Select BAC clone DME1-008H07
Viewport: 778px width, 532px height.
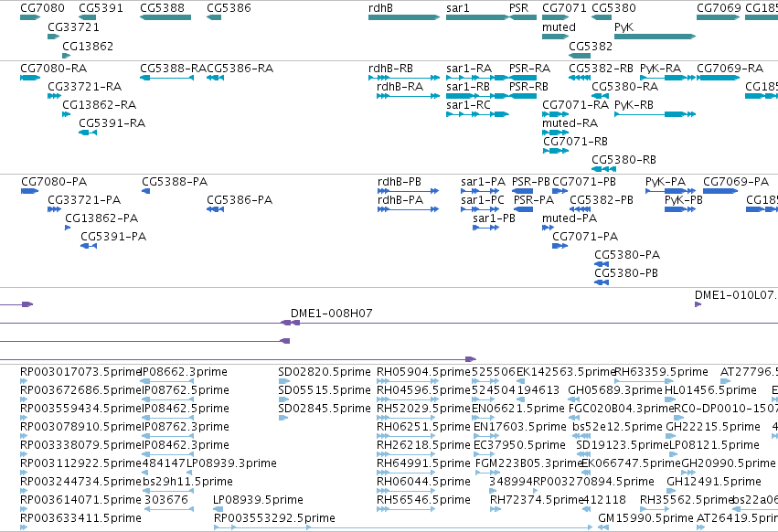pos(332,314)
